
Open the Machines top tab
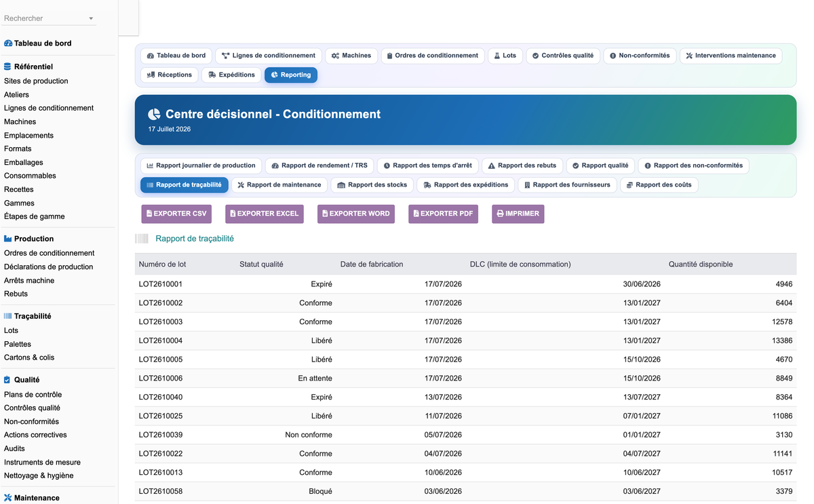pos(351,56)
